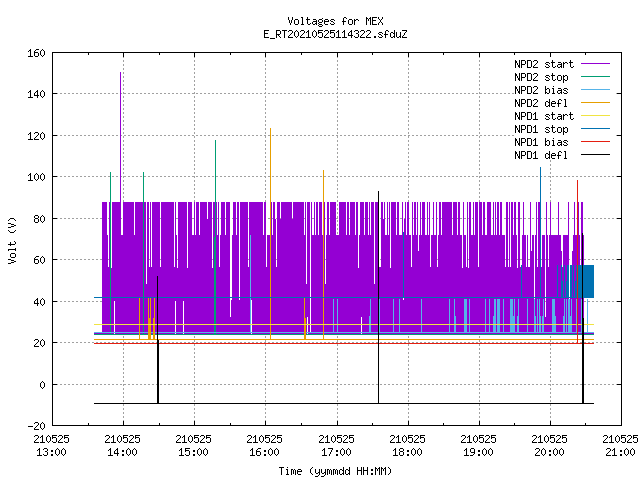Click the E_RT20210525114322.sfduZ filename subtitle

(335, 34)
